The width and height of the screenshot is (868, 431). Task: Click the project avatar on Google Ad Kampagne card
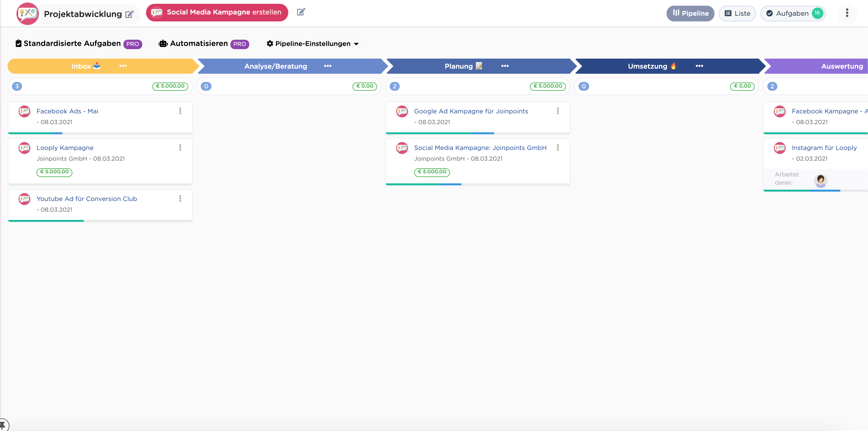(x=402, y=111)
